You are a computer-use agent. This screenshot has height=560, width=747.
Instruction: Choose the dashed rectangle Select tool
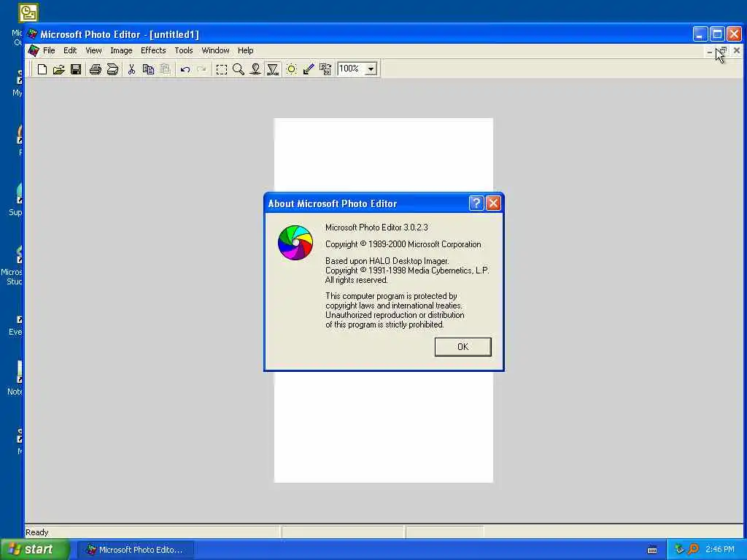tap(222, 69)
